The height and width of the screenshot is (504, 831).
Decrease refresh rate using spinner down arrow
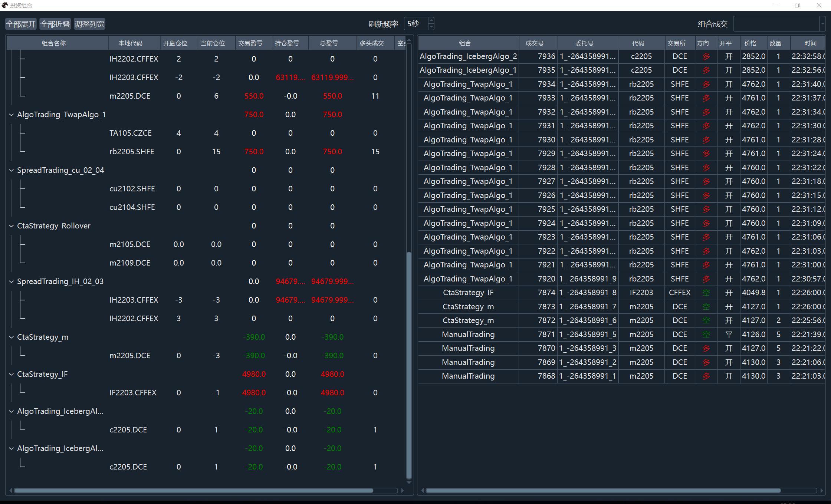(x=431, y=27)
